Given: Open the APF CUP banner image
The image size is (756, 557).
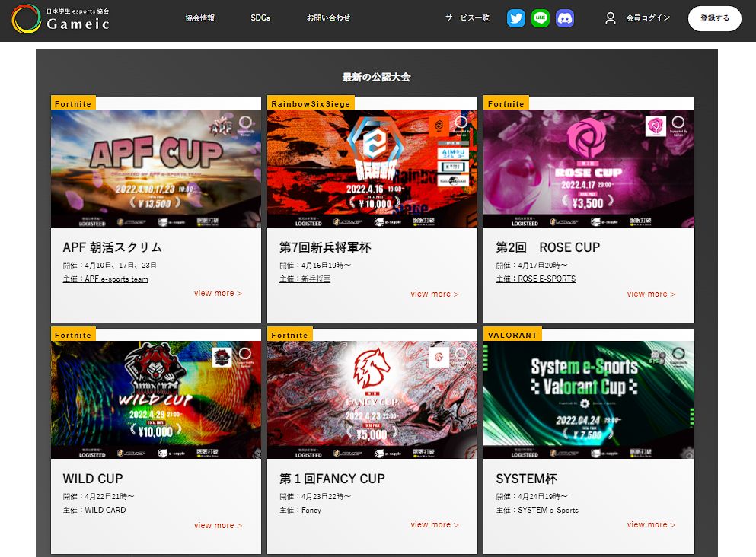Looking at the screenshot, I should [156, 168].
